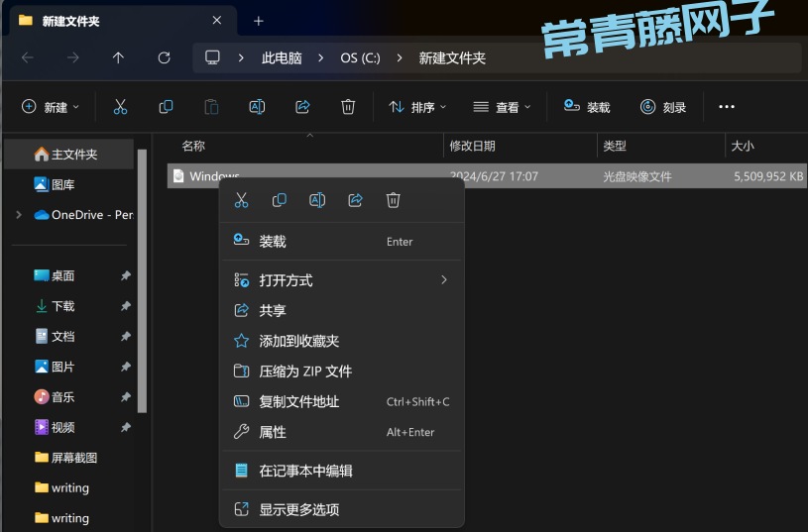This screenshot has height=532, width=808.
Task: Choose 压缩为 ZIP 文件 from the menu
Action: pyautogui.click(x=305, y=372)
